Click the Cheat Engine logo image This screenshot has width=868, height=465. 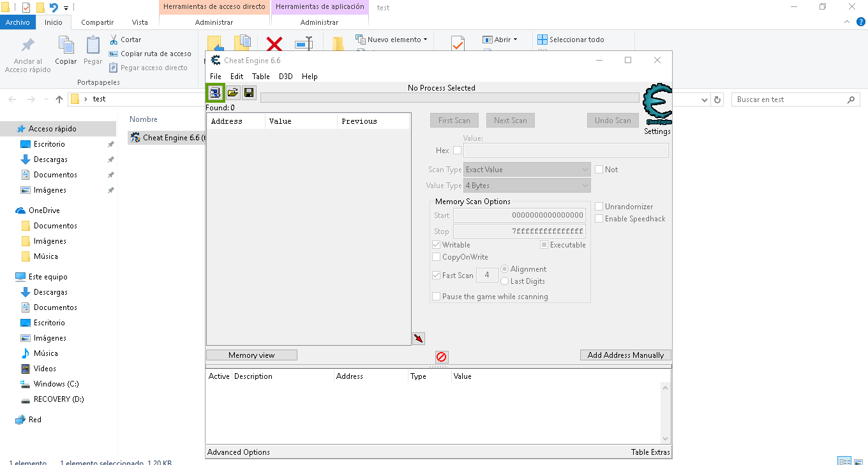[657, 105]
